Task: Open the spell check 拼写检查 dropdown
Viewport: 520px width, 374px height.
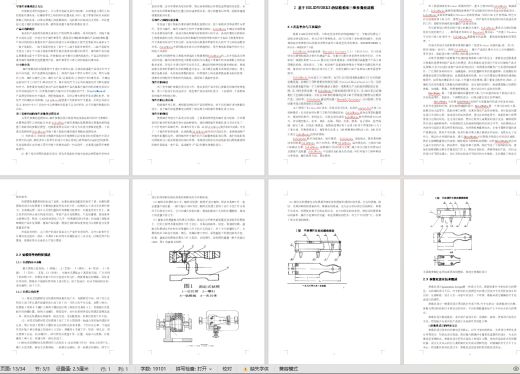Action: [x=194, y=369]
